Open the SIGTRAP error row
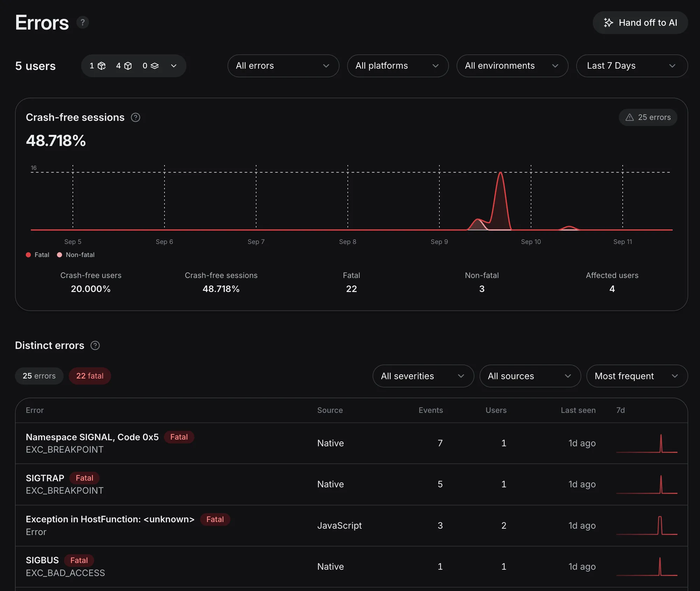This screenshot has height=591, width=700. click(351, 485)
